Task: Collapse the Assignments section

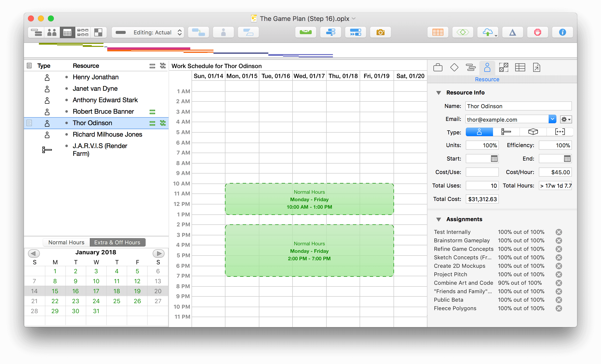Action: (439, 219)
